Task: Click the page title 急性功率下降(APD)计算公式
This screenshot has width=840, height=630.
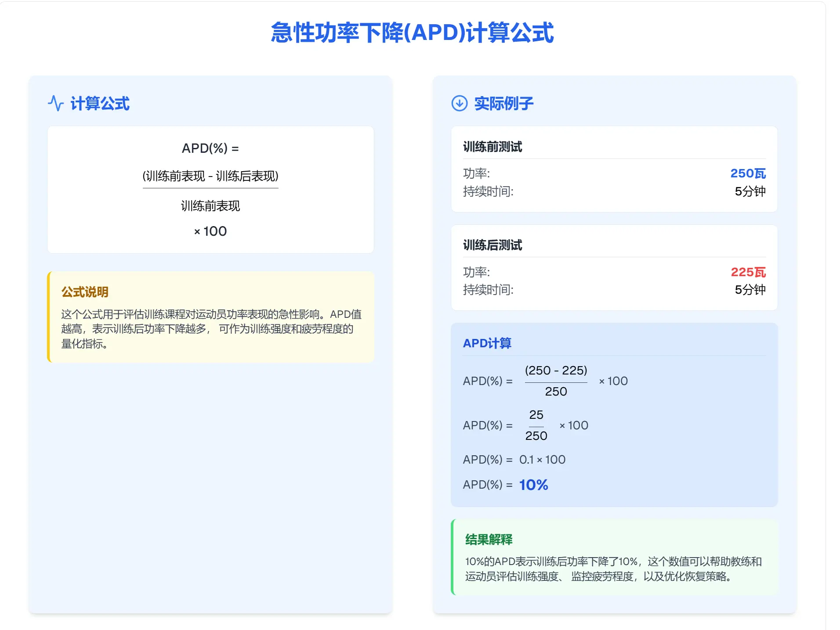Action: click(412, 33)
